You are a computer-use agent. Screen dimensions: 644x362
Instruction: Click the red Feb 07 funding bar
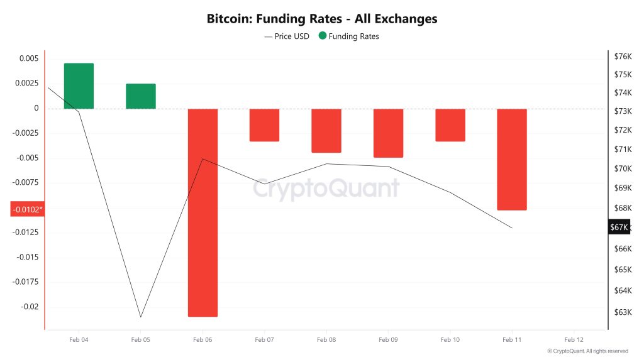tap(264, 124)
